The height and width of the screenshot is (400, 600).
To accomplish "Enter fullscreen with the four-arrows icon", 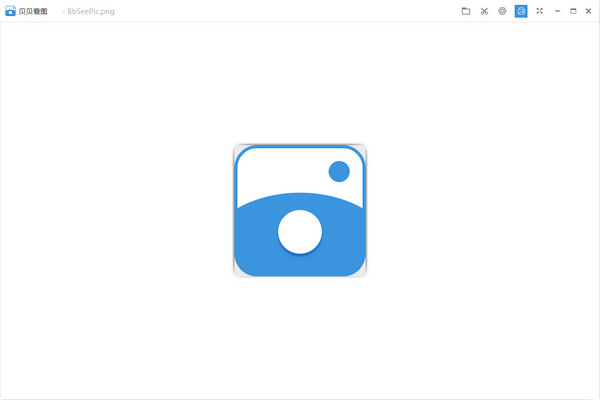I will pos(539,11).
